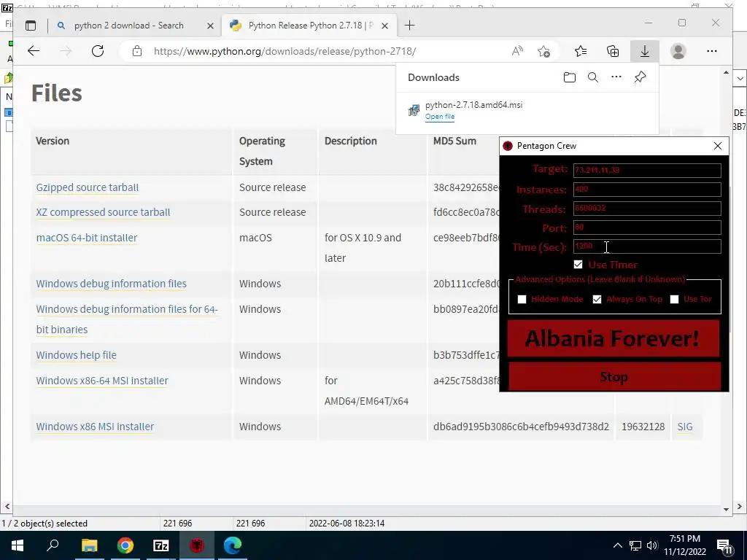Show hidden system tray icons chevron

click(617, 545)
